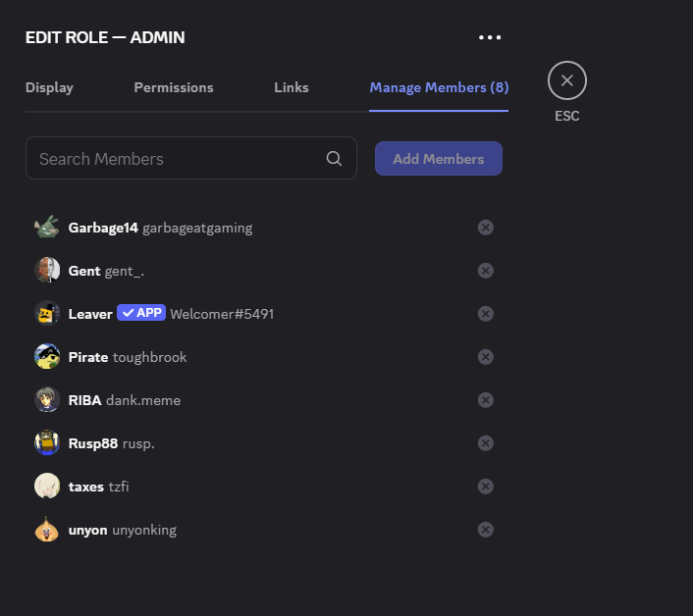The image size is (693, 616).
Task: Focus the Search Members field
Action: 191,158
